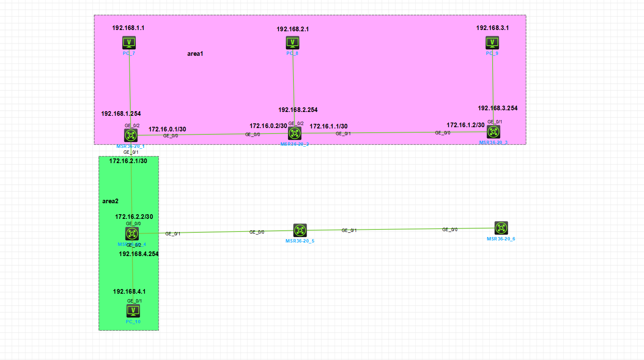Click the 192.168.3.1 address label
The width and height of the screenshot is (644, 360).
click(493, 28)
